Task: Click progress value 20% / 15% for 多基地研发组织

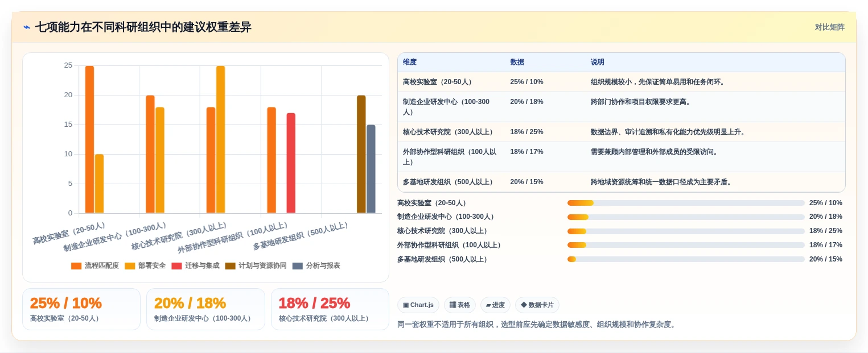Action: (x=825, y=259)
